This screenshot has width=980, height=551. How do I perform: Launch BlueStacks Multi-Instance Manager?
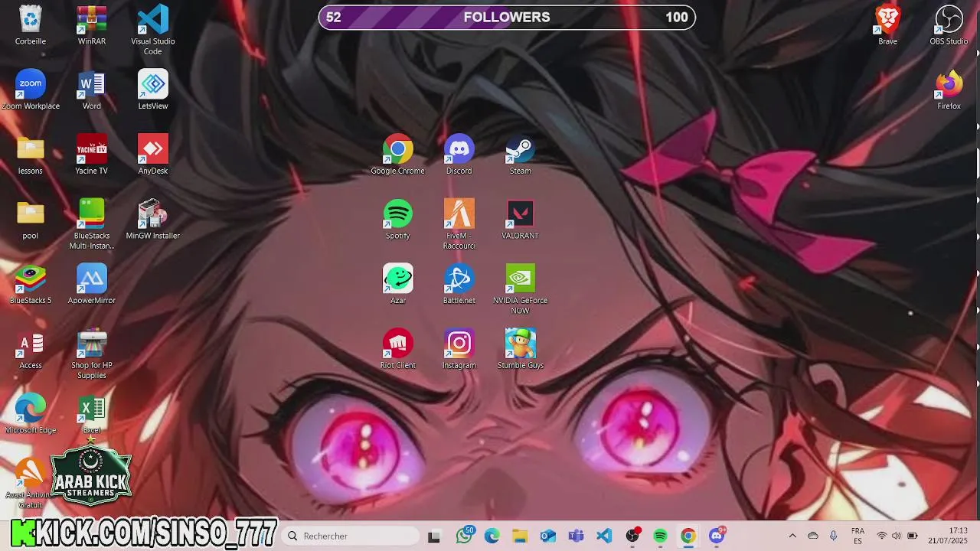92,224
